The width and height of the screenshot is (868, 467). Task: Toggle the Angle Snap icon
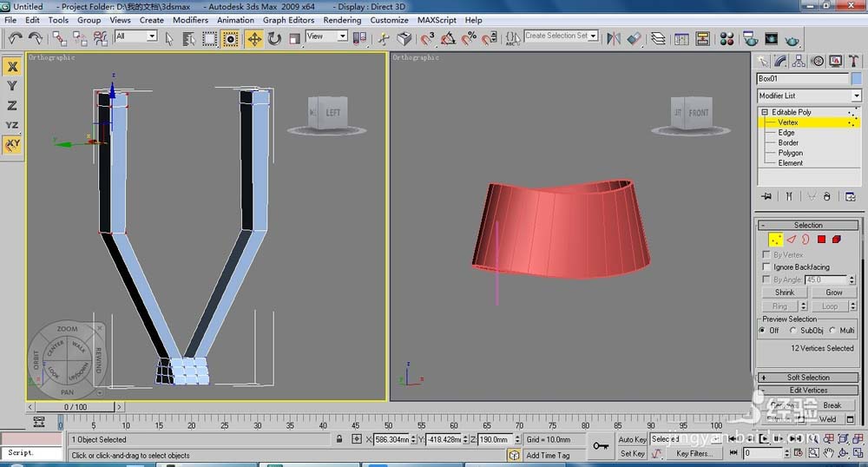click(448, 38)
